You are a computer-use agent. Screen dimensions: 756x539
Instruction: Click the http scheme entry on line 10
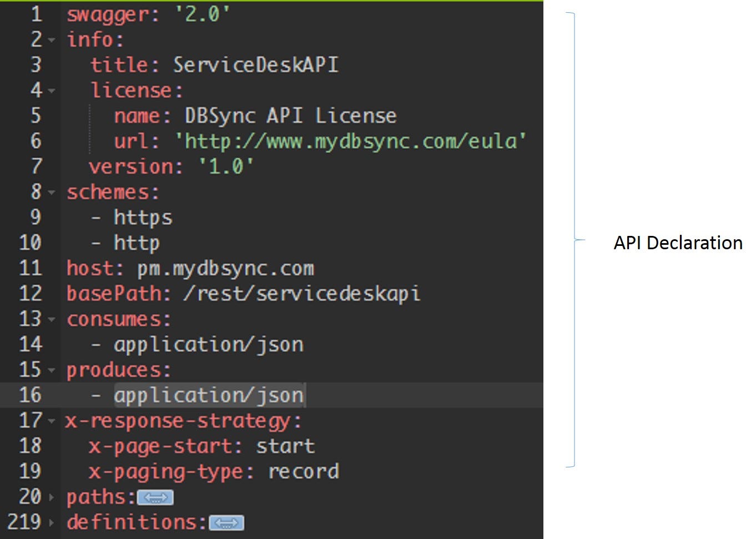point(137,244)
